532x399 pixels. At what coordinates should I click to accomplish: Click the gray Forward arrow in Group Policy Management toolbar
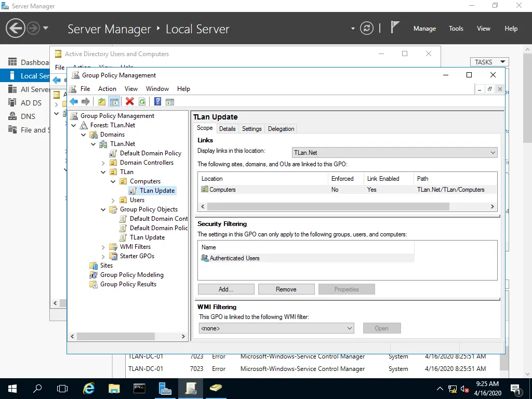coord(86,101)
